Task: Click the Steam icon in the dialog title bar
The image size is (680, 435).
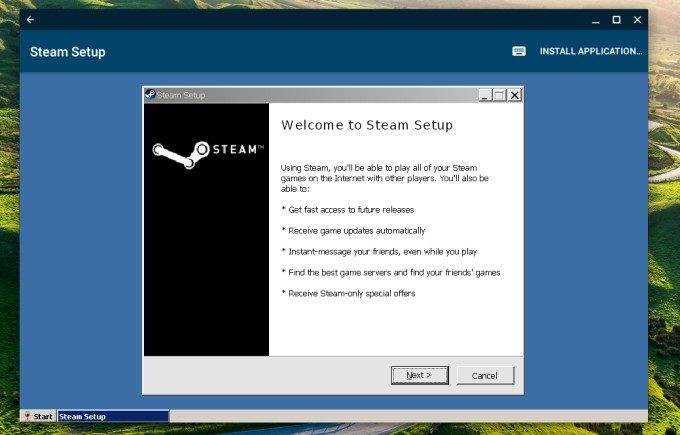Action: click(150, 95)
